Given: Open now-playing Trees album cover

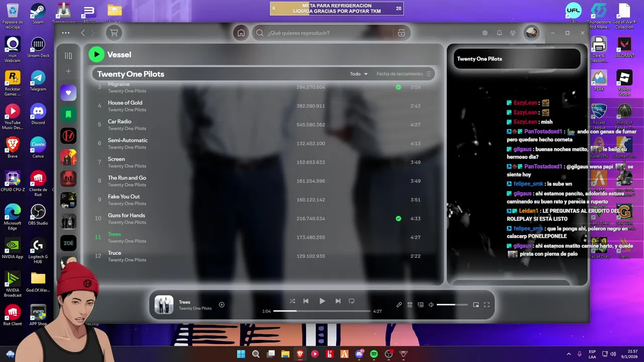Looking at the screenshot, I should [164, 305].
